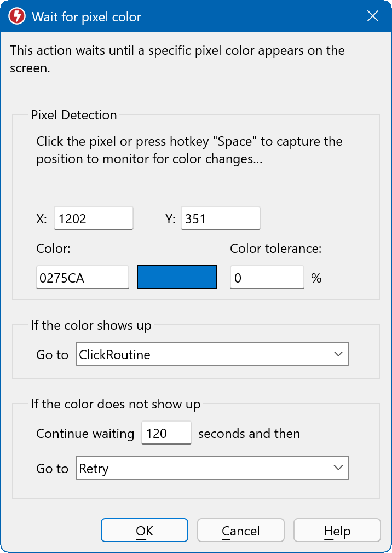Open Help for this action
The image size is (392, 553).
(x=337, y=531)
